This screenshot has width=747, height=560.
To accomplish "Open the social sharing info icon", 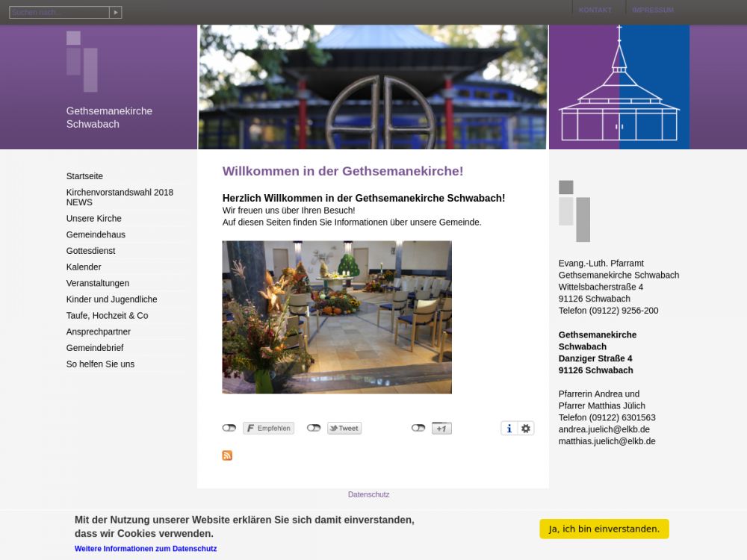I will click(x=509, y=429).
